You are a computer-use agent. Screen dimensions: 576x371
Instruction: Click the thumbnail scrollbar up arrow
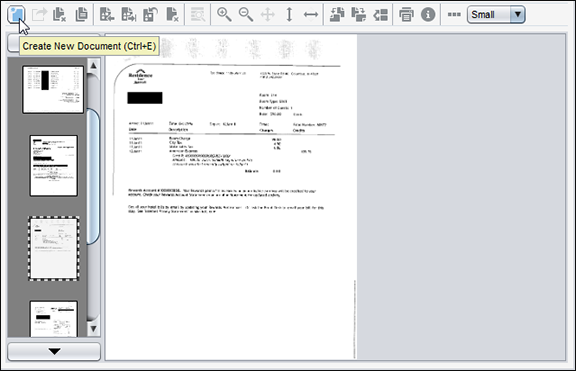[93, 66]
